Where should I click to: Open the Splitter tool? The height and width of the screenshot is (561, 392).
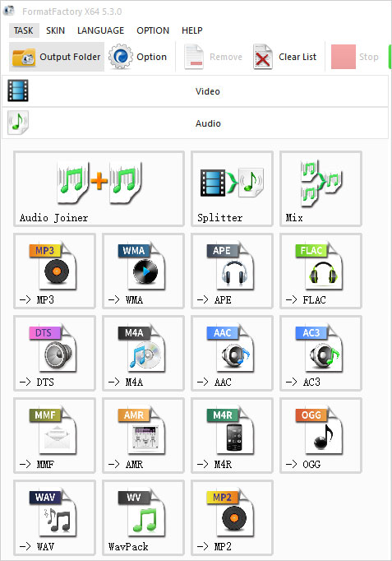(x=232, y=188)
